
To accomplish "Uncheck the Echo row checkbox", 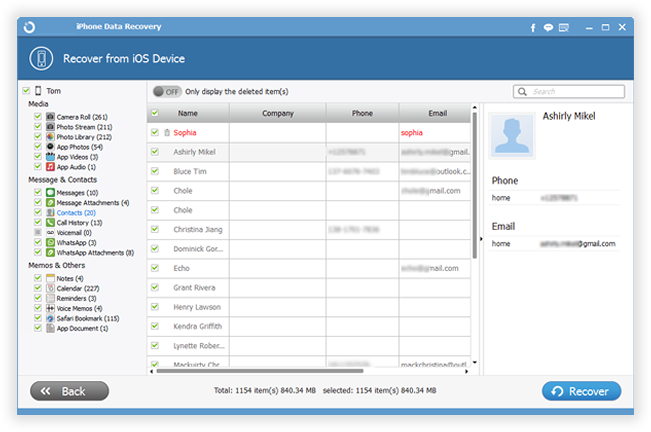I will coord(155,268).
